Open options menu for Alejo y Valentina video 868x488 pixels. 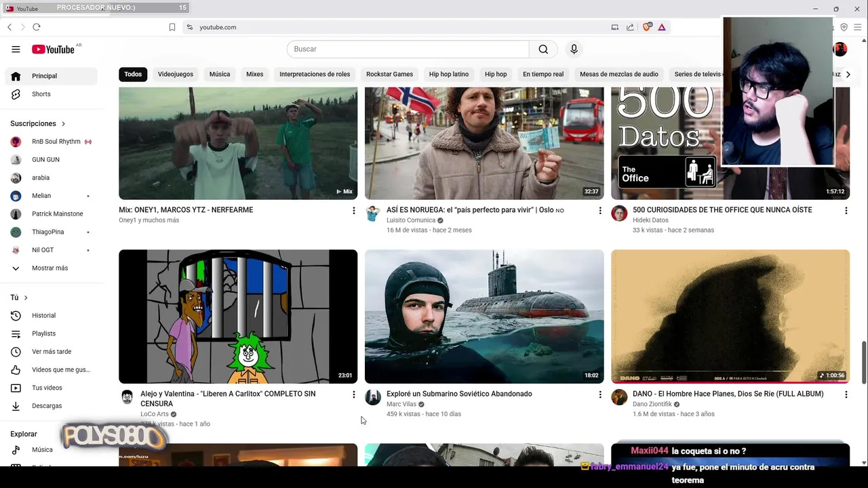(x=353, y=394)
